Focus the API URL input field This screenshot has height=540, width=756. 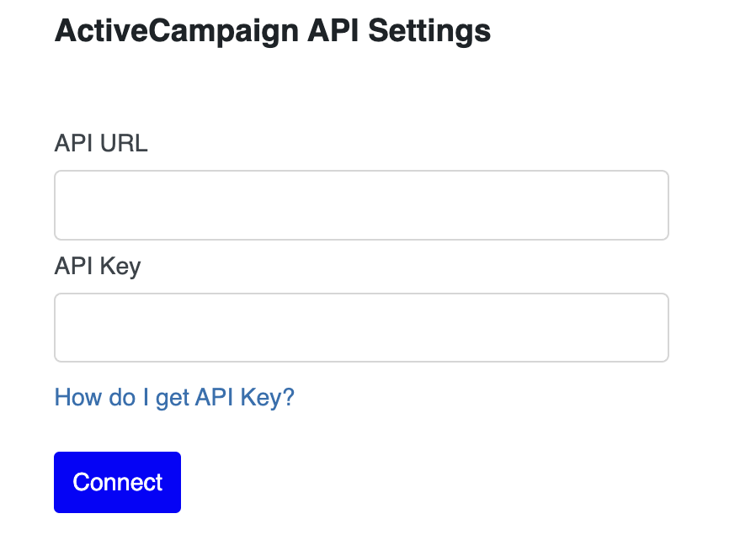click(x=361, y=205)
